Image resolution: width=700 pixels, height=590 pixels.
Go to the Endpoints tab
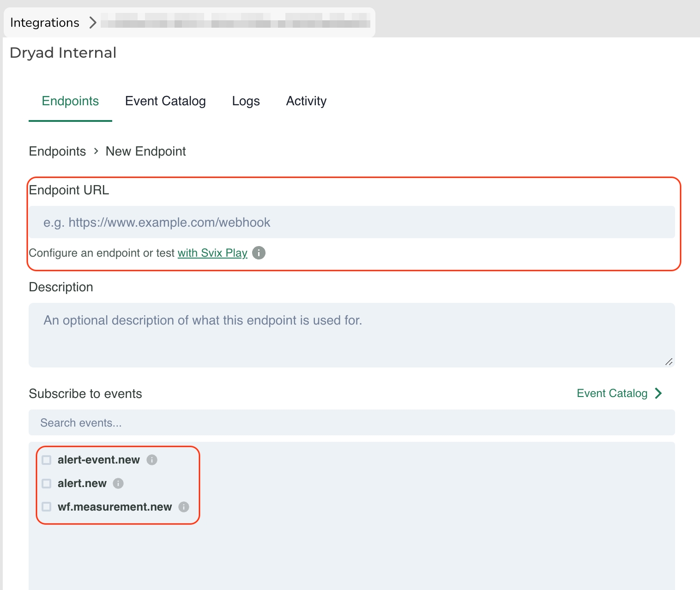70,101
